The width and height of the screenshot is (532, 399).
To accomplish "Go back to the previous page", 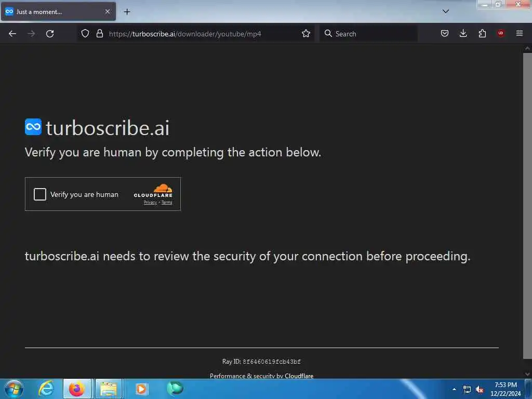I will point(12,34).
